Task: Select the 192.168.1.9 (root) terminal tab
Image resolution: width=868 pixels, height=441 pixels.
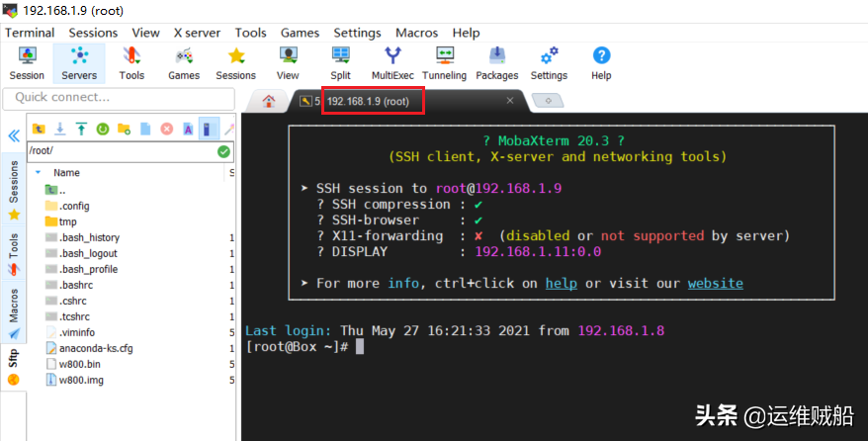Action: [x=368, y=101]
